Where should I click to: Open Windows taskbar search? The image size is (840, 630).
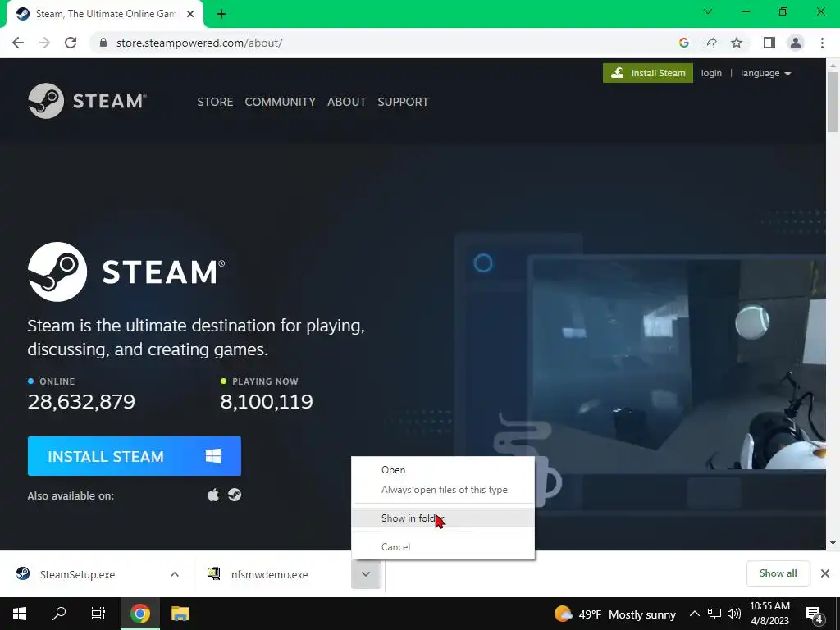click(x=59, y=614)
